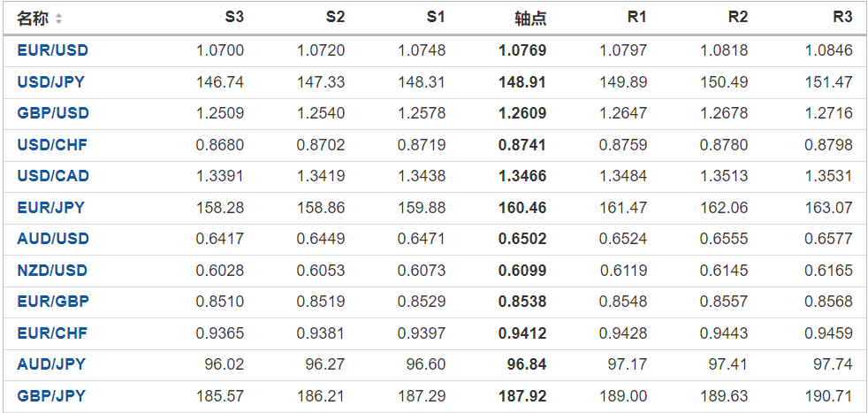Select GBP/JPY R3 value 190.71

click(829, 396)
